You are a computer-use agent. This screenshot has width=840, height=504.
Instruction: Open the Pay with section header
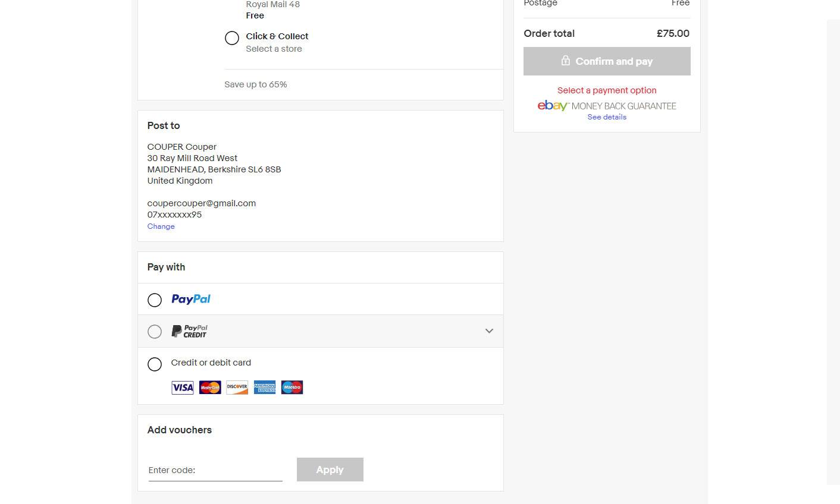point(166,267)
